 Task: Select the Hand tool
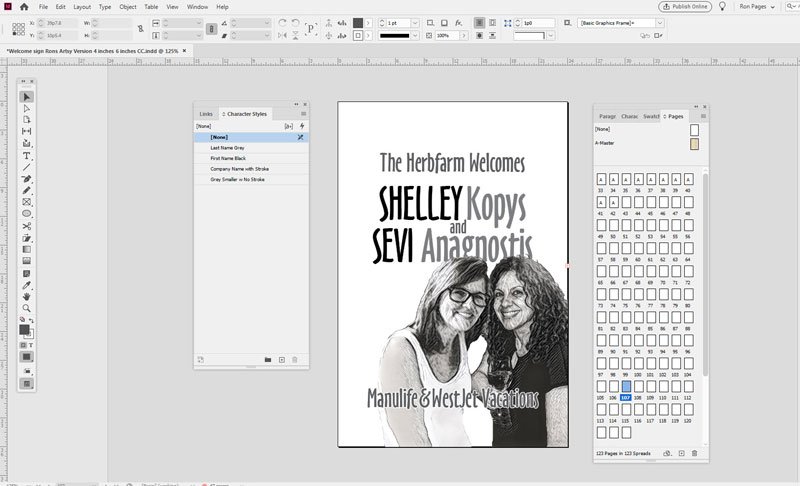27,296
